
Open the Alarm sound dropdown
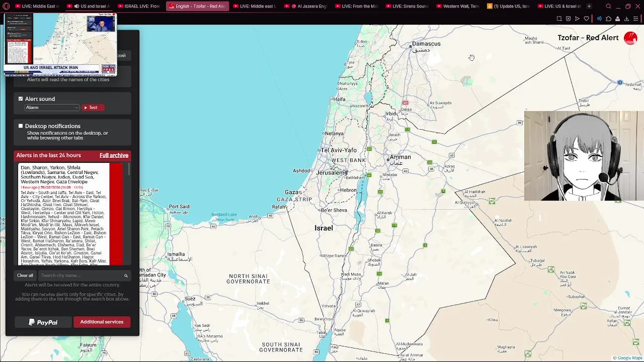(52, 108)
